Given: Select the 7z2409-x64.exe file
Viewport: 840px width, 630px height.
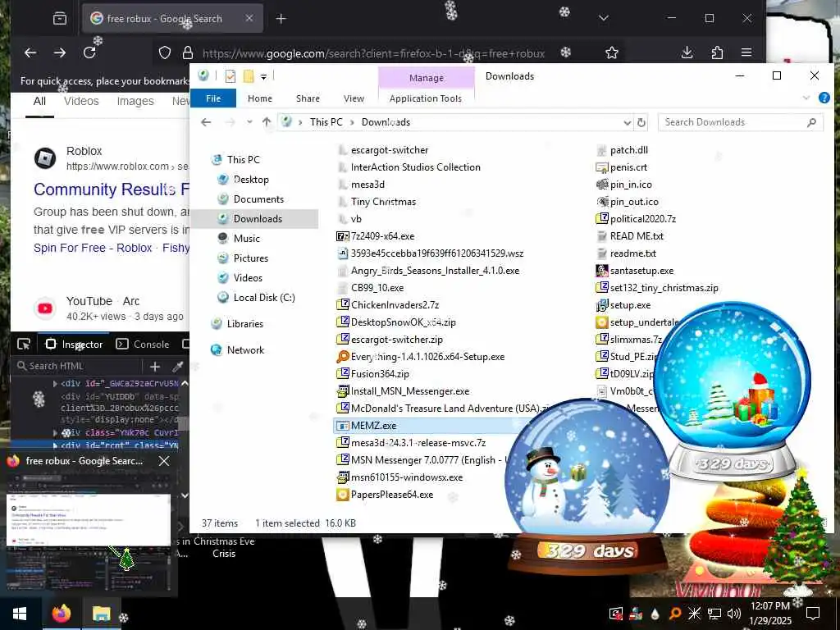Looking at the screenshot, I should [x=382, y=236].
